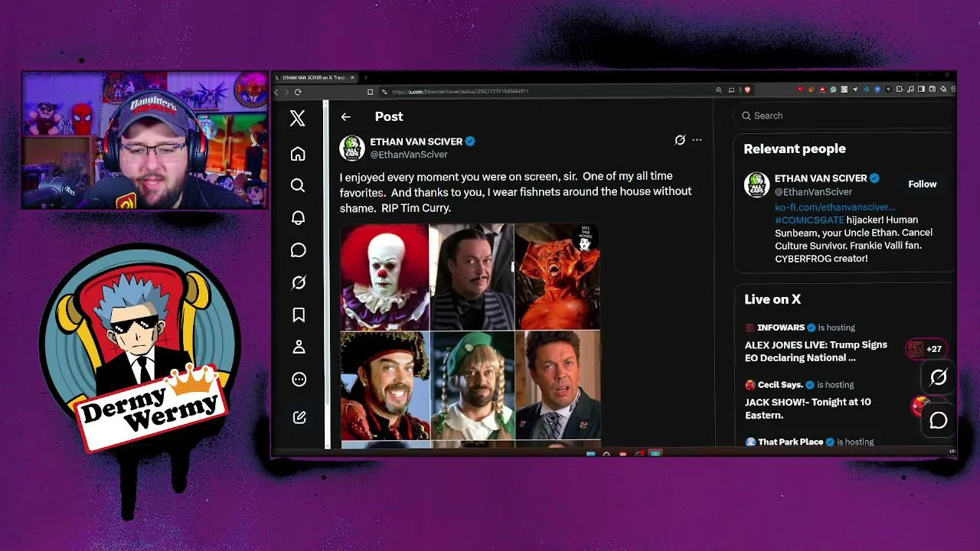Go back using the Post arrow

coord(346,117)
